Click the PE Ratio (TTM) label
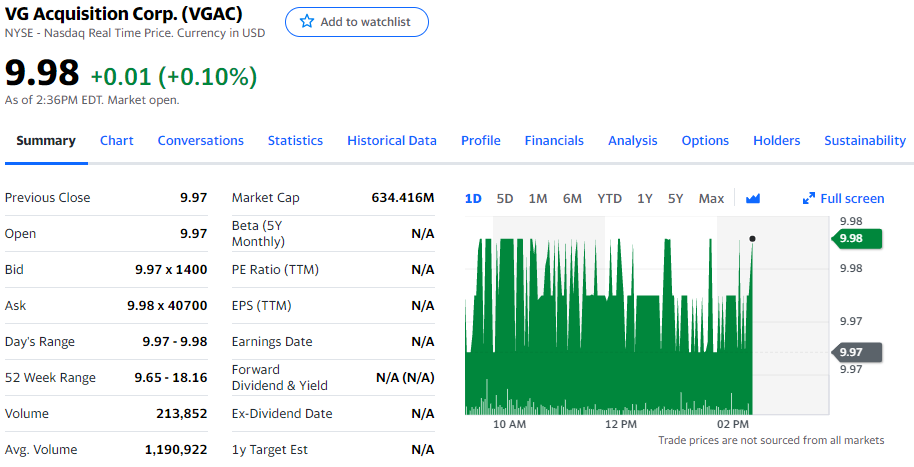The image size is (914, 467). coord(275,269)
